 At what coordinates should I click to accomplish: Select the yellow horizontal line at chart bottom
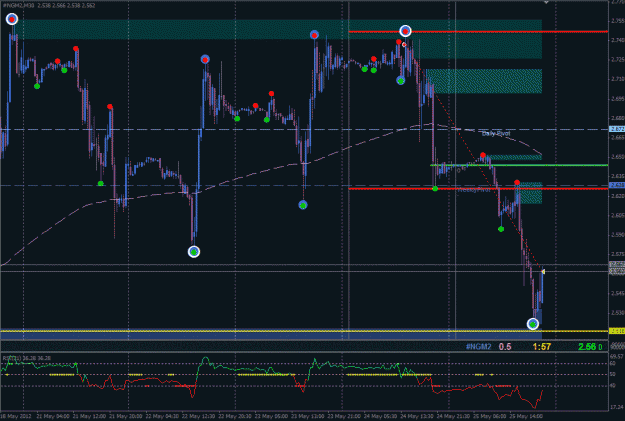coord(305,331)
